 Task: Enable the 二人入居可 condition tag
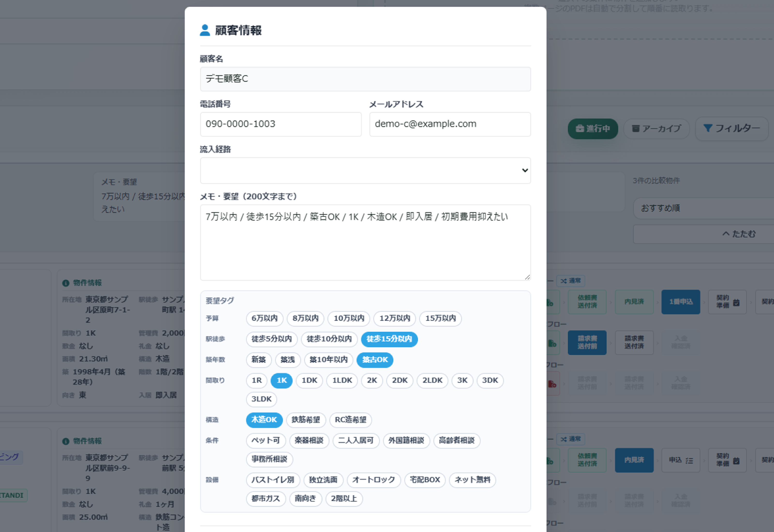pyautogui.click(x=356, y=440)
